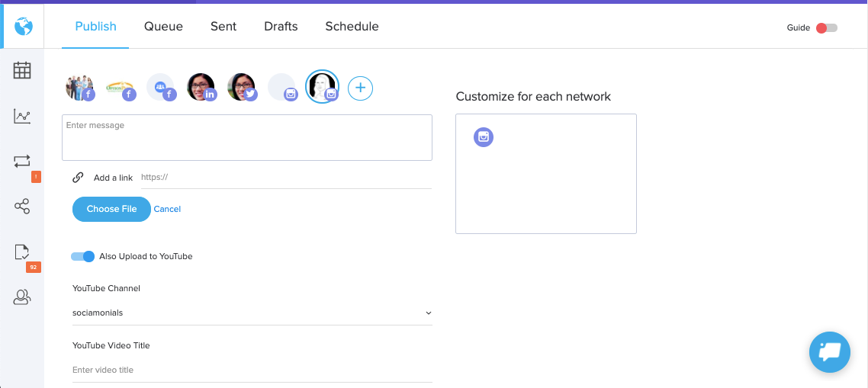Image resolution: width=868 pixels, height=388 pixels.
Task: Open the users sidebar icon
Action: tap(22, 297)
